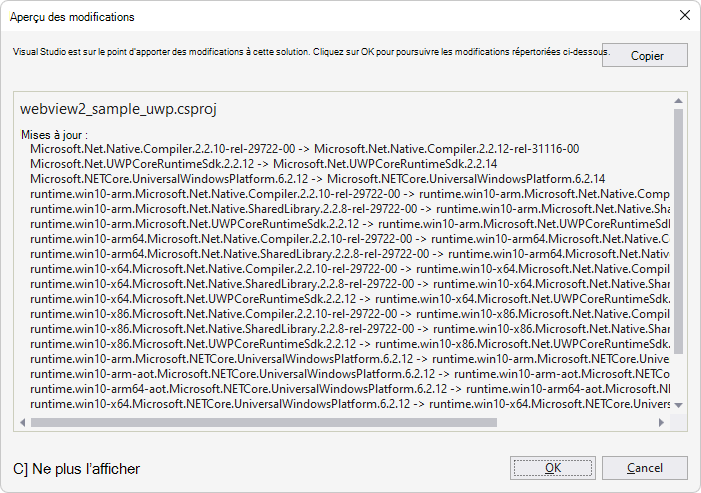Screen dimensions: 701x493
Task: Select runtime.win10-x64 Native.Compiler line
Action: (x=350, y=269)
